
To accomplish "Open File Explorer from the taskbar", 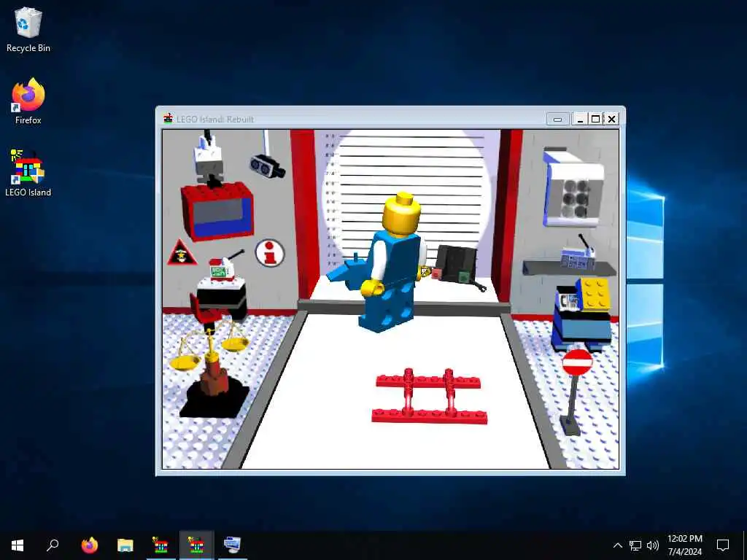I will pos(125,545).
